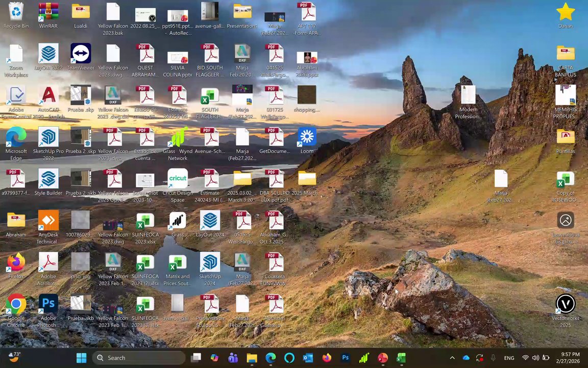Open the Presentation folder icon

[x=242, y=16]
